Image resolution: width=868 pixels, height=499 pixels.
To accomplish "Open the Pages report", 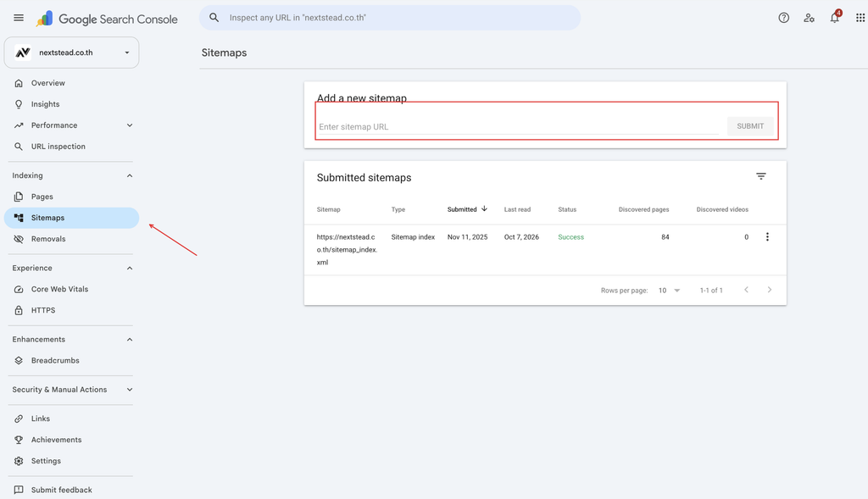I will pos(71,197).
